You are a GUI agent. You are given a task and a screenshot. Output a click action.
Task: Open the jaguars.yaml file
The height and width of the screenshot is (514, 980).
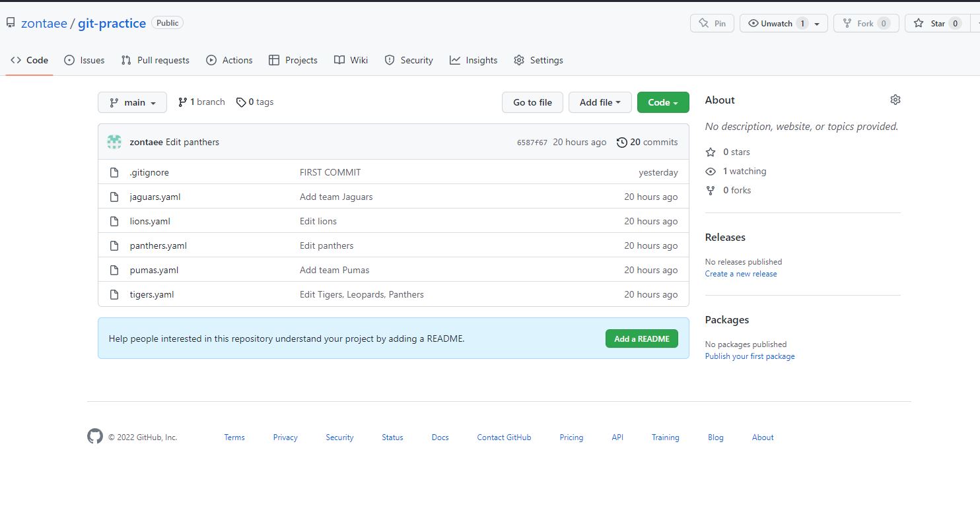pyautogui.click(x=155, y=197)
